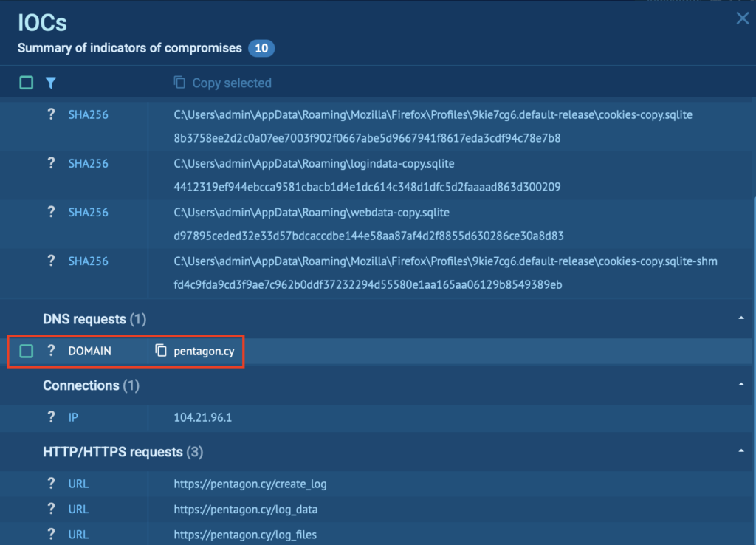Viewport: 756px width, 545px height.
Task: Click the question mark on the cookies-copy.sqlite-shm row
Action: (50, 261)
